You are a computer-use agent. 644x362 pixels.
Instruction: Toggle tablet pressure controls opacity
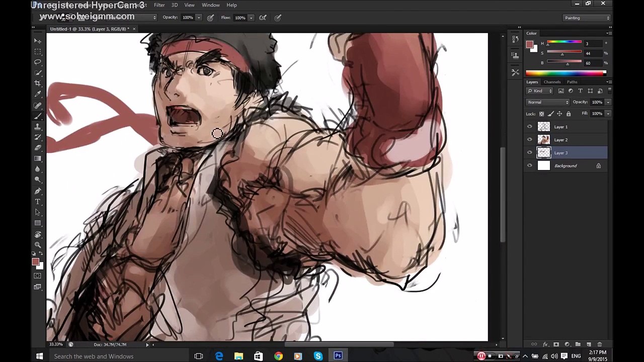(210, 18)
